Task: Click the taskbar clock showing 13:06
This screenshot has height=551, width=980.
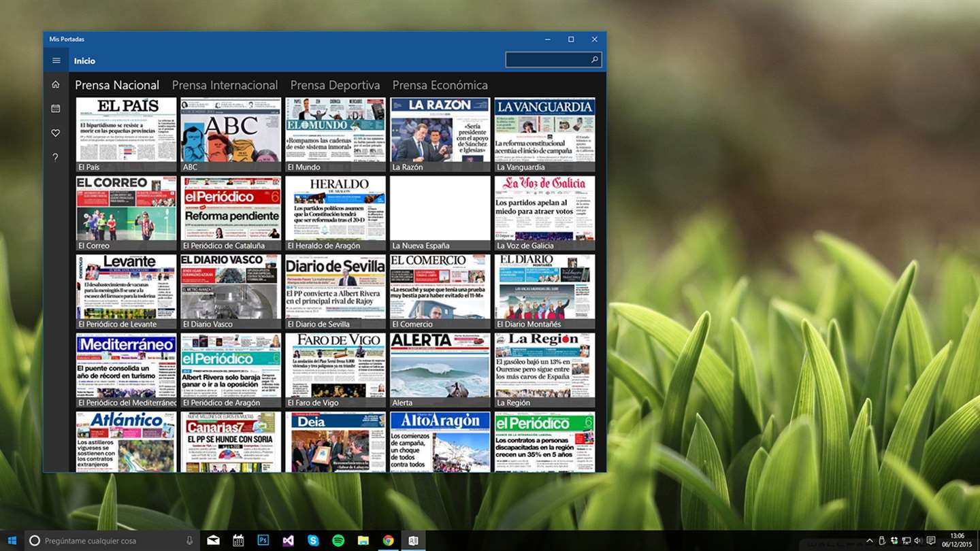Action: [x=957, y=541]
